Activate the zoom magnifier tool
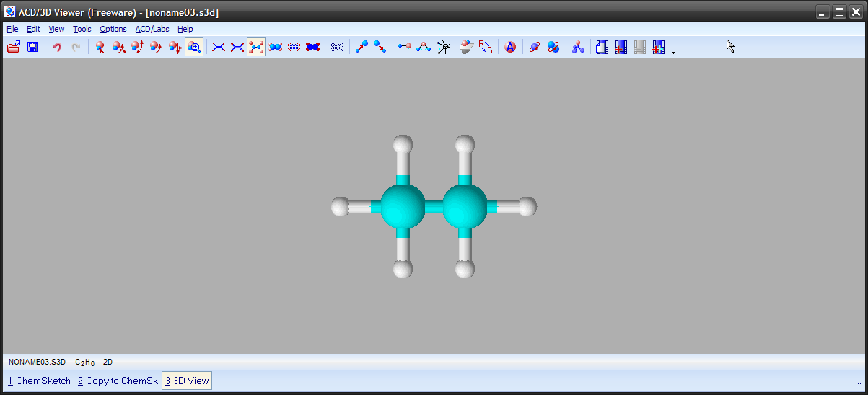Viewport: 868px width, 395px height. point(194,48)
